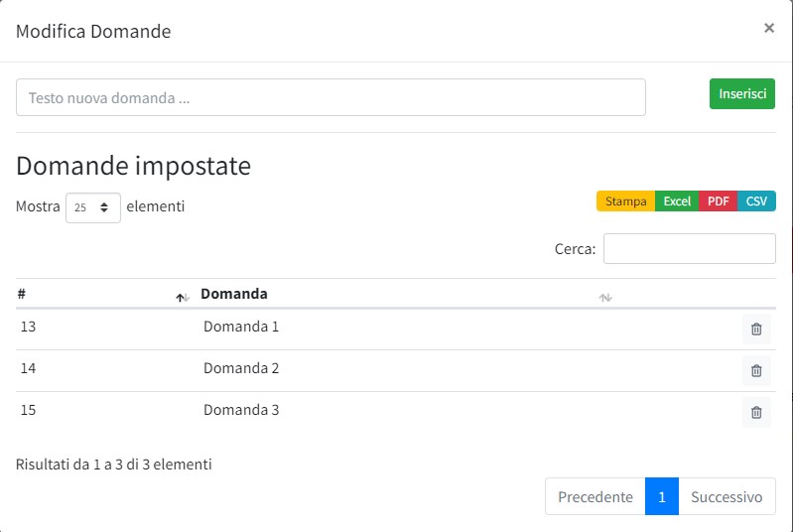This screenshot has width=793, height=532.
Task: Print the table with Stampa
Action: [625, 201]
